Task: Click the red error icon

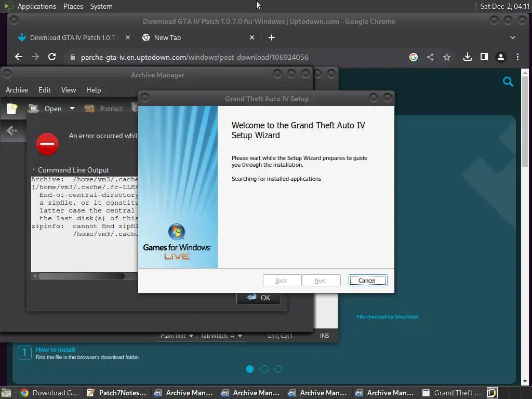Action: click(47, 144)
